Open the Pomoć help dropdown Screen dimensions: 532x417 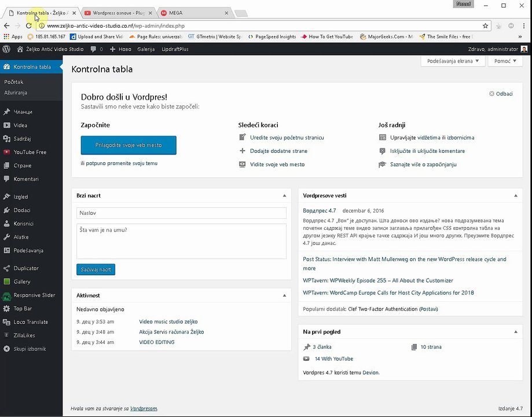tap(505, 61)
